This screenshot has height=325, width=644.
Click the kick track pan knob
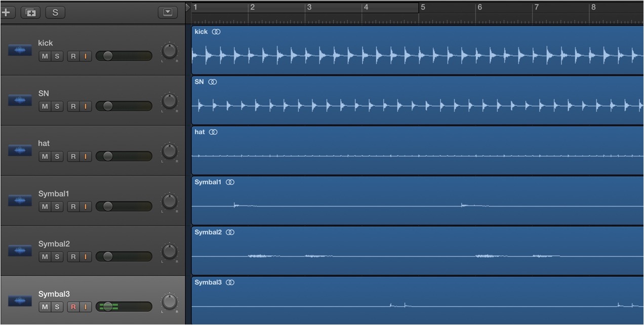[x=170, y=51]
